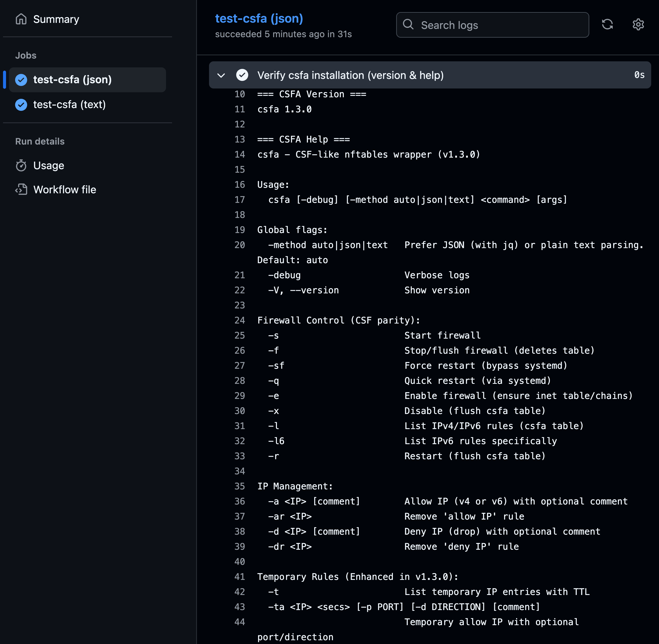Click the 'Jobs' section heading
The width and height of the screenshot is (659, 644).
(x=26, y=56)
